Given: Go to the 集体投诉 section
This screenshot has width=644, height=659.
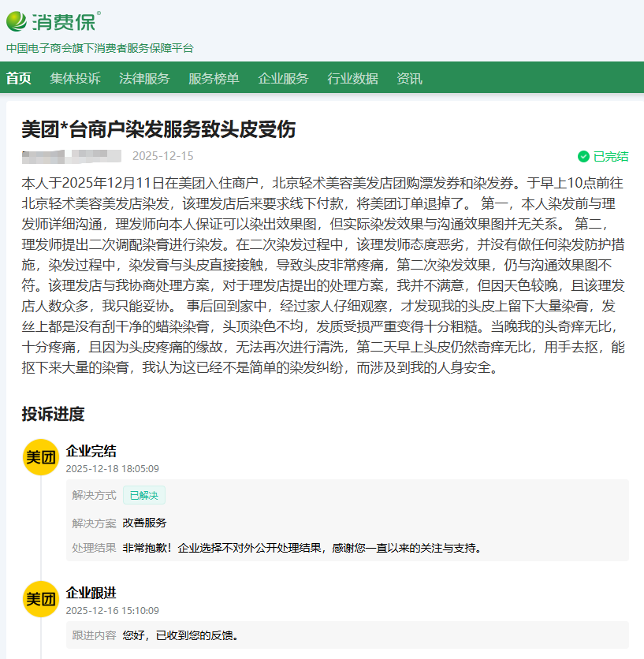Looking at the screenshot, I should [x=75, y=78].
